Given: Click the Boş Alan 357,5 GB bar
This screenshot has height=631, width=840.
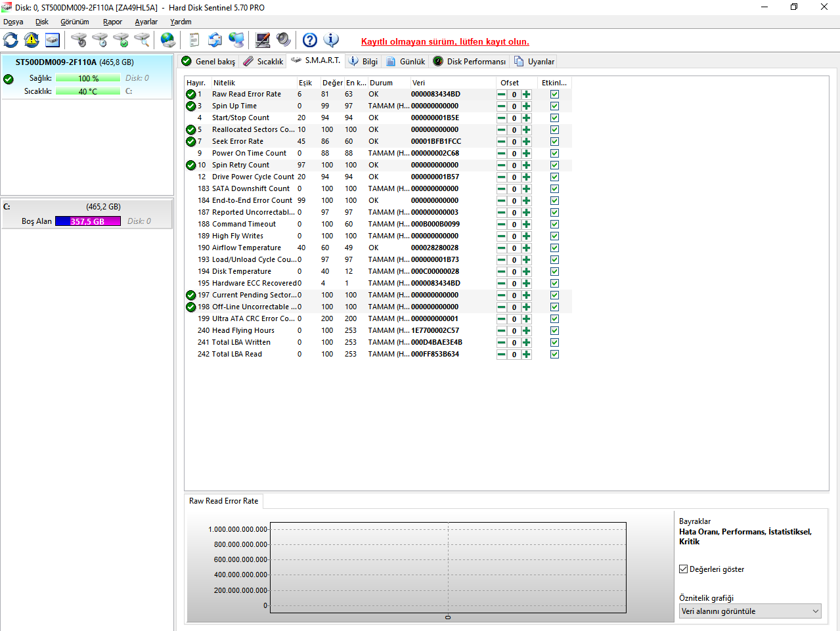Looking at the screenshot, I should pos(88,221).
